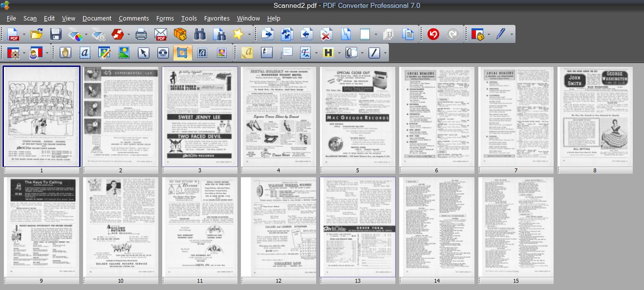Click the extract pages icon
Screen dimensions: 644x290
coord(306,34)
